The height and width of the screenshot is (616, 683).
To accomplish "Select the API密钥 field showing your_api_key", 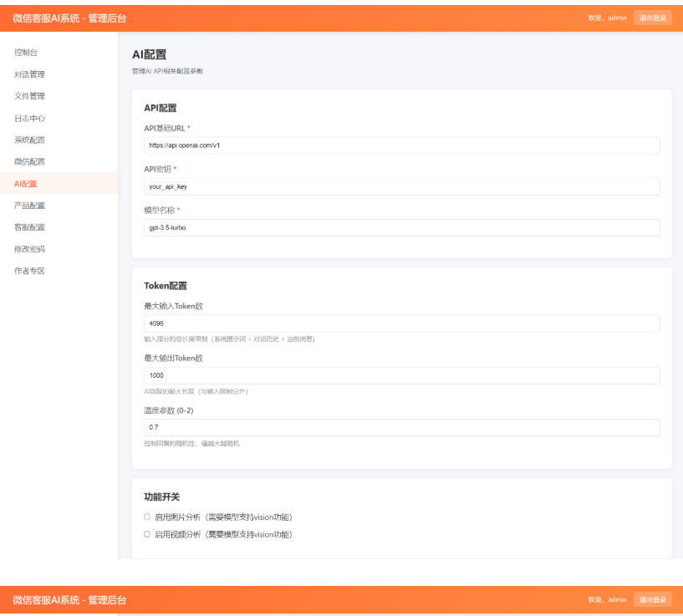I will tap(400, 186).
